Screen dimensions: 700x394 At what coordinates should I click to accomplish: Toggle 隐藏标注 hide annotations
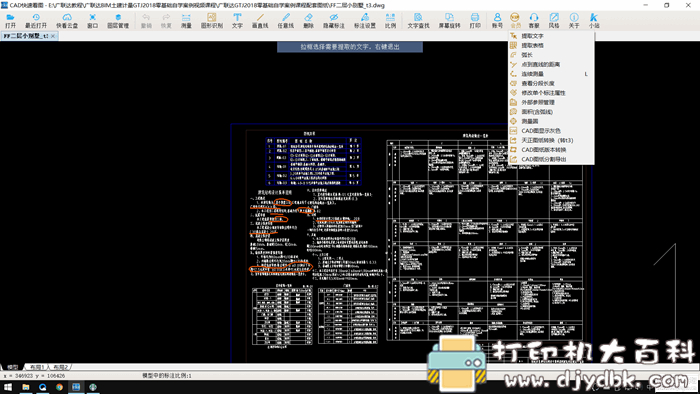tap(334, 21)
